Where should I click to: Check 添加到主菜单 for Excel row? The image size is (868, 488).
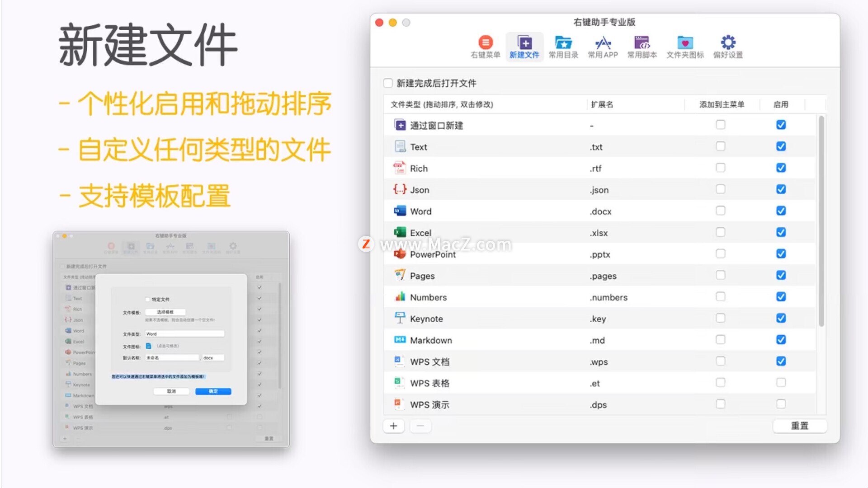coord(721,232)
